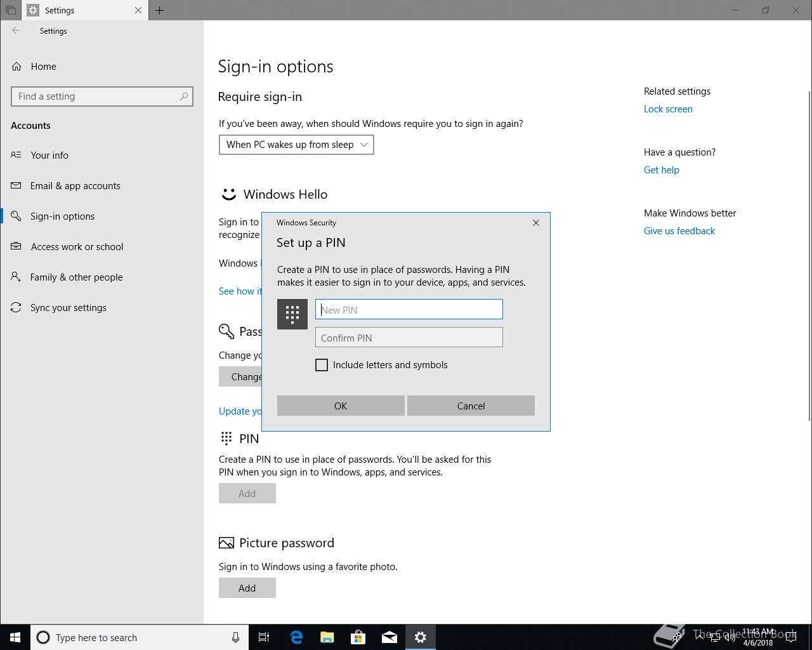Cancel the Set up a PIN dialog
812x650 pixels.
click(471, 406)
